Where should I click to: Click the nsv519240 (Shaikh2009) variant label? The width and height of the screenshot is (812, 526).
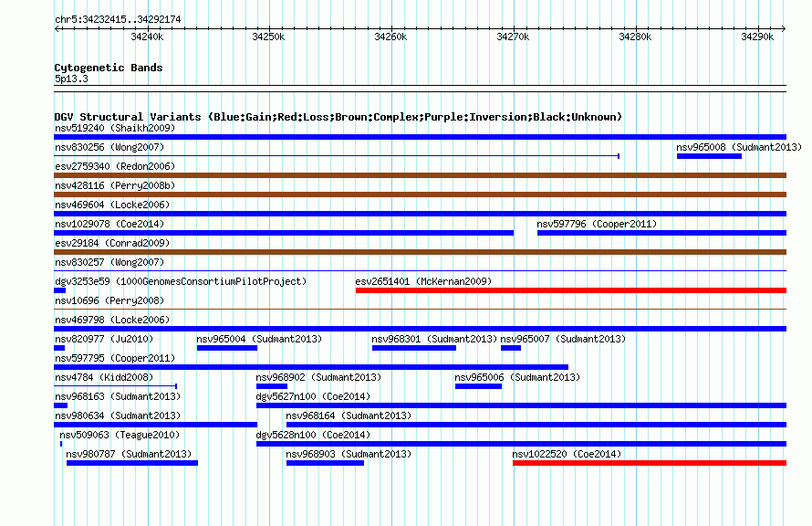(x=115, y=128)
